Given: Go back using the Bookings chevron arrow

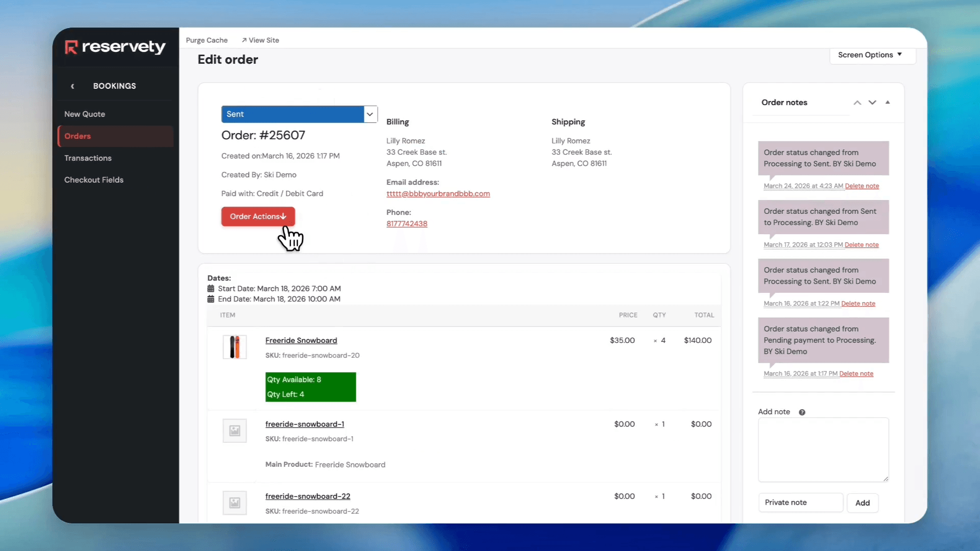Looking at the screenshot, I should [x=72, y=86].
